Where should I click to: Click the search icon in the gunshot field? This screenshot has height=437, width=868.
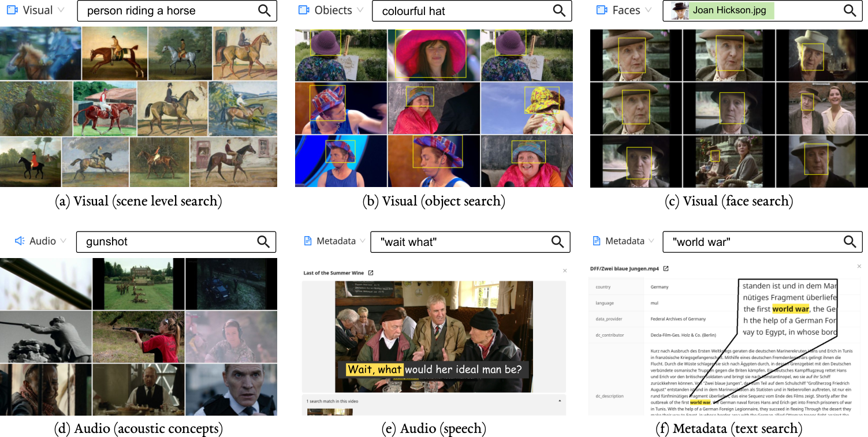pos(263,241)
